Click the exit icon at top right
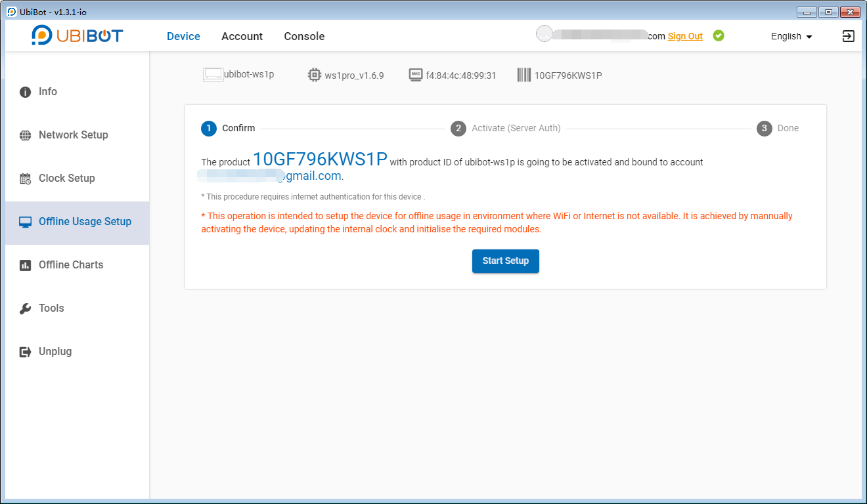Viewport: 867px width, 504px height. coord(849,36)
